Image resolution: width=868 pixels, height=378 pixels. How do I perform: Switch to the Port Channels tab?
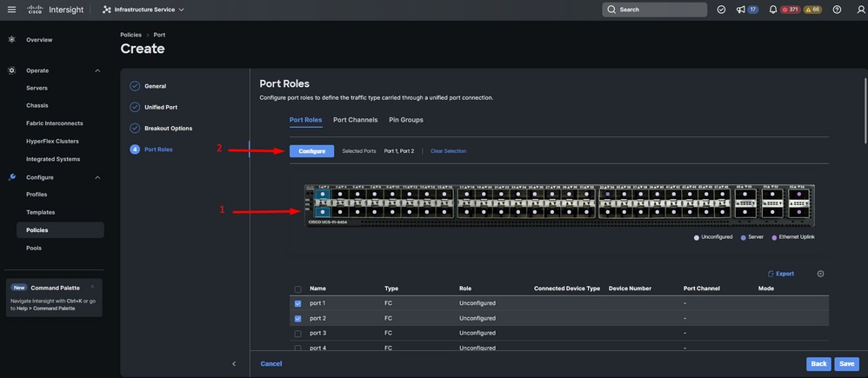tap(356, 120)
